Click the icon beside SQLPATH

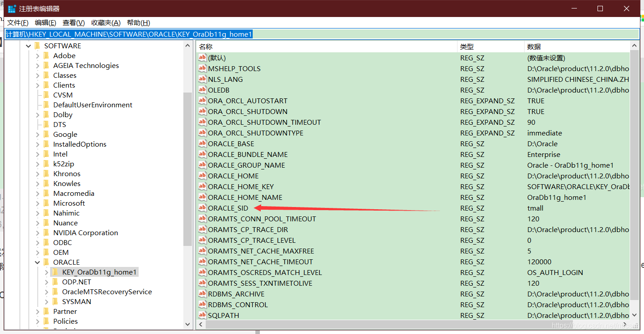point(203,315)
